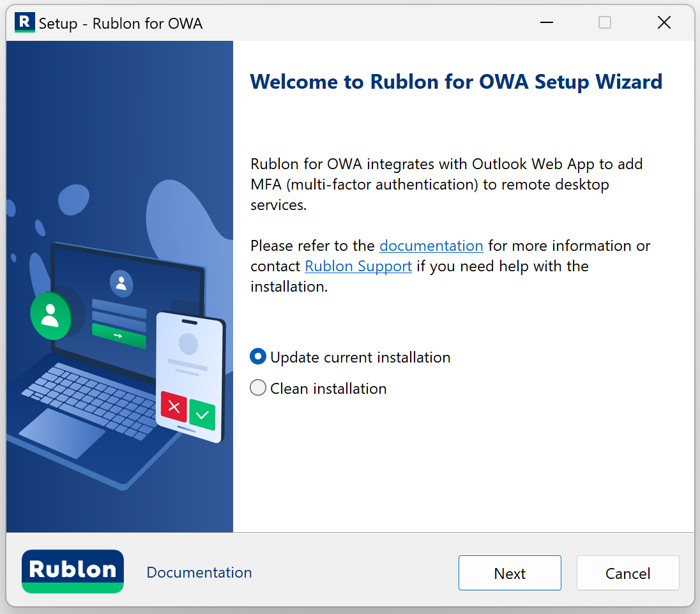Image resolution: width=700 pixels, height=614 pixels.
Task: Close the Setup wizard window
Action: [664, 23]
